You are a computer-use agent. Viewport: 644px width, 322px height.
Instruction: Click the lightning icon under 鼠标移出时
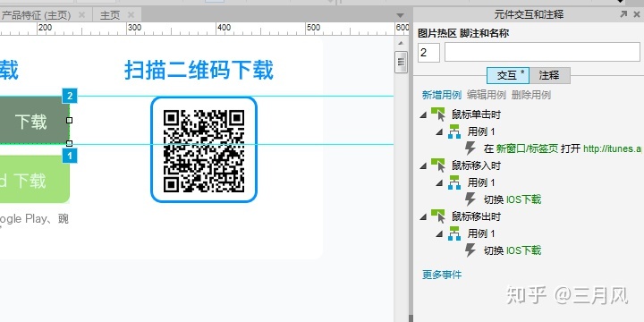470,250
